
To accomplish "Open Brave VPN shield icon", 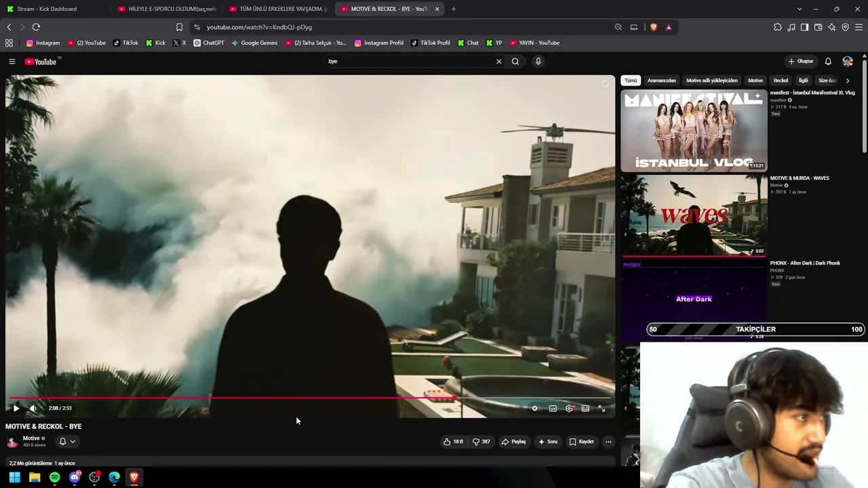I will pos(846,27).
